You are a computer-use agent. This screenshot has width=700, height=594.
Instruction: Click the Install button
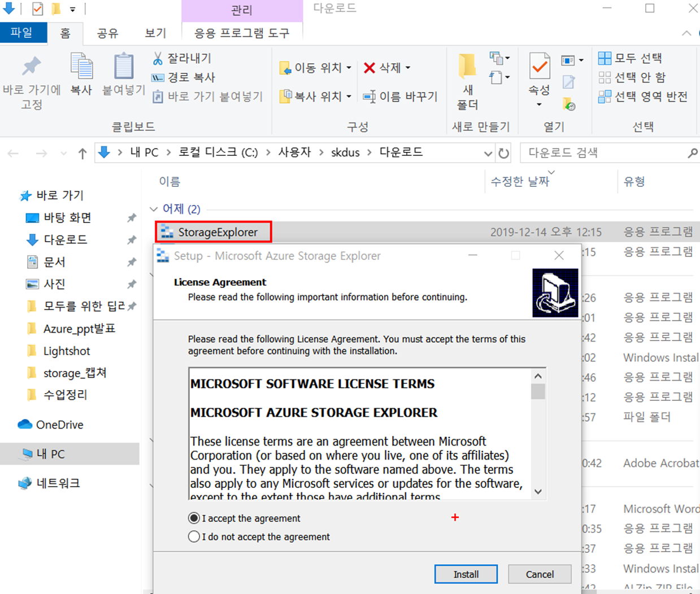[466, 574]
